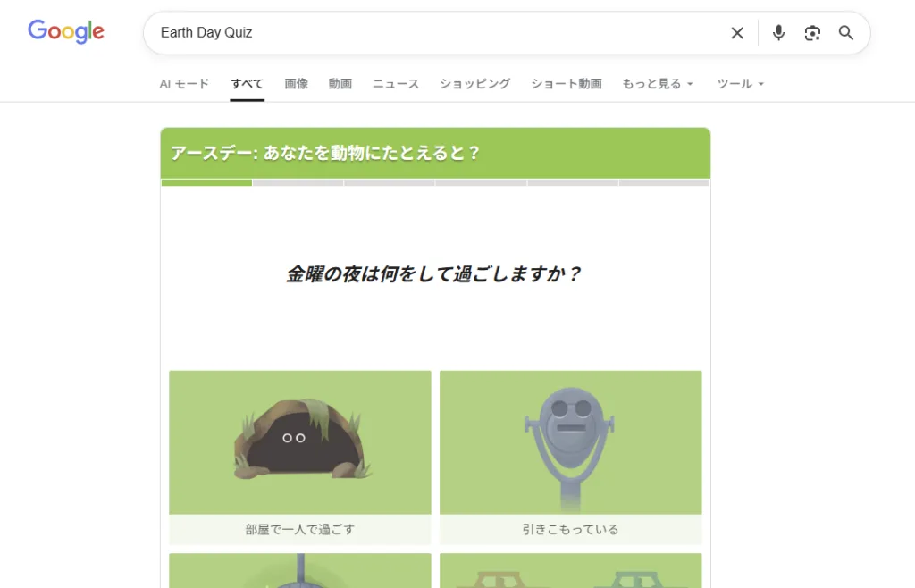Open the ツール dropdown menu
Image resolution: width=915 pixels, height=588 pixels.
pyautogui.click(x=740, y=84)
